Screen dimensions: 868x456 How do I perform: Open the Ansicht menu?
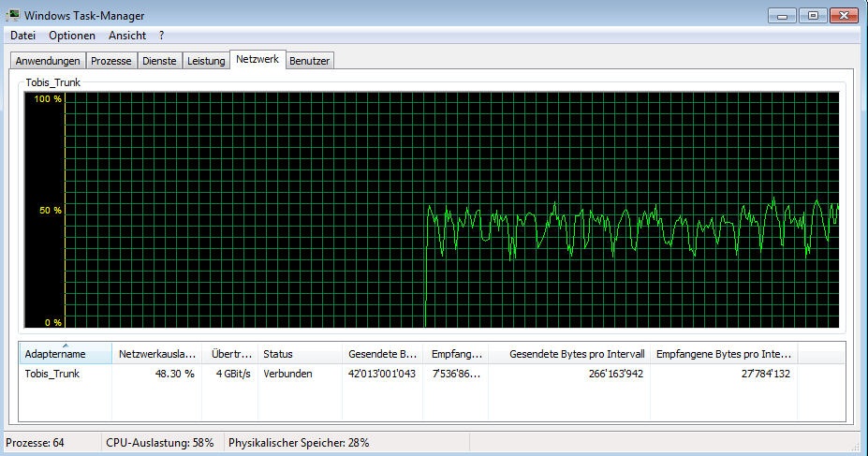click(x=127, y=36)
